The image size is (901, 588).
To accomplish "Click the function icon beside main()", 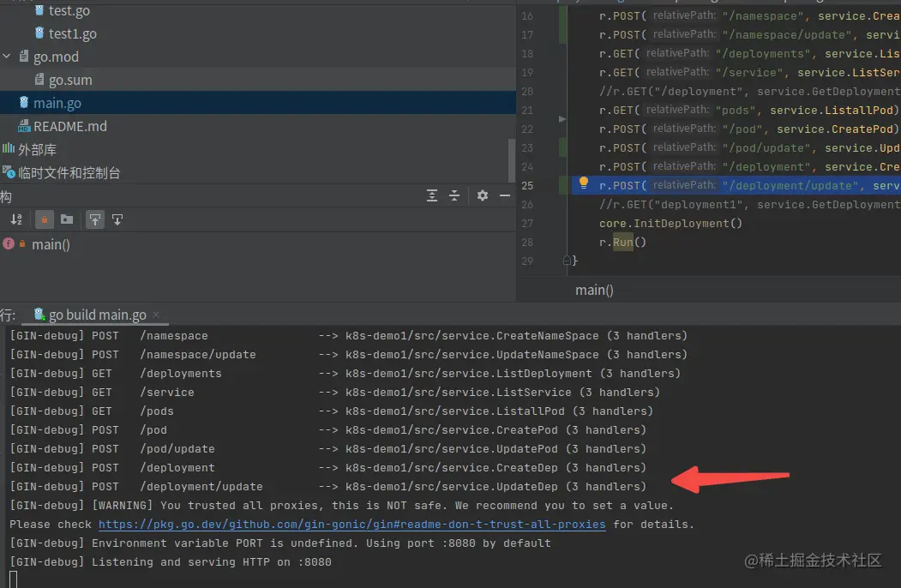I will click(9, 243).
